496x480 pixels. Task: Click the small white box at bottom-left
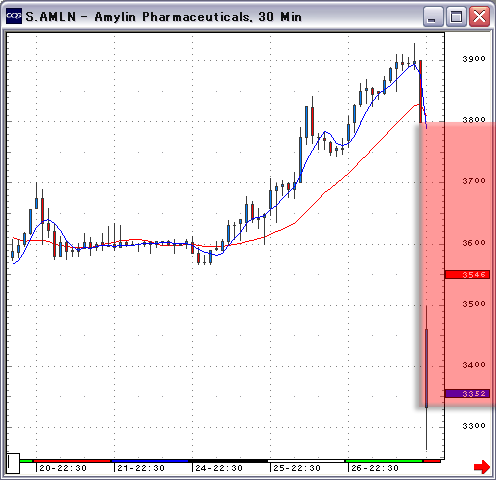pos(13,463)
